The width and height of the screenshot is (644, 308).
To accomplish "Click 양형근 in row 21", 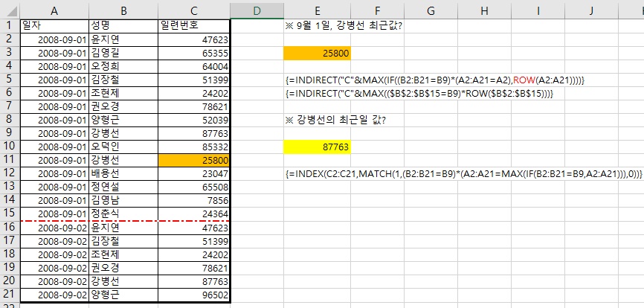I will 123,294.
